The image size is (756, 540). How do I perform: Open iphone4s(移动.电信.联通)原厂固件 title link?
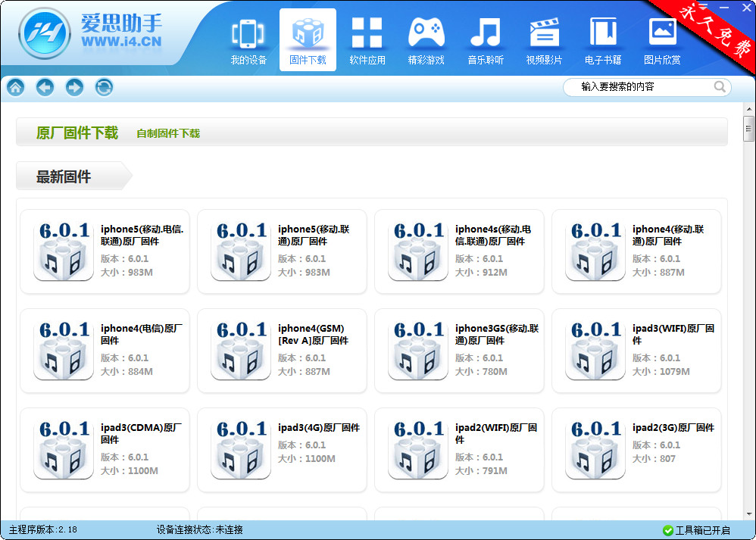[x=492, y=235]
